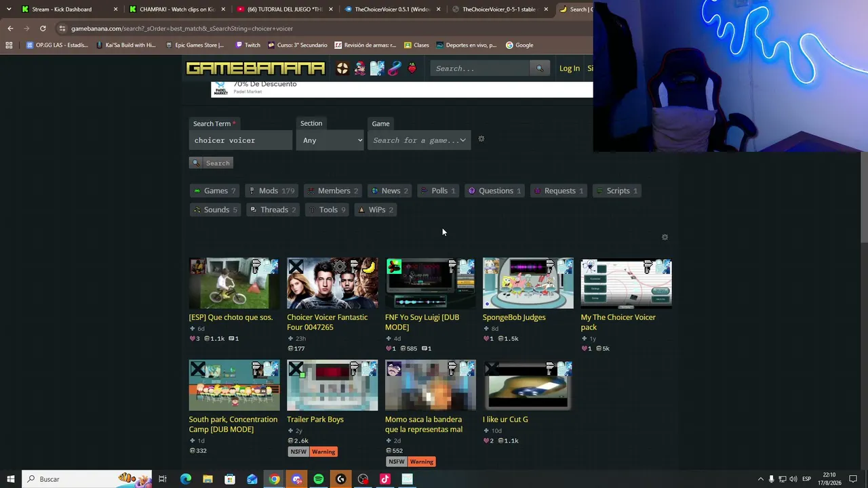Switch to Google Chrome on the taskbar
This screenshot has height=488, width=868.
point(274,479)
